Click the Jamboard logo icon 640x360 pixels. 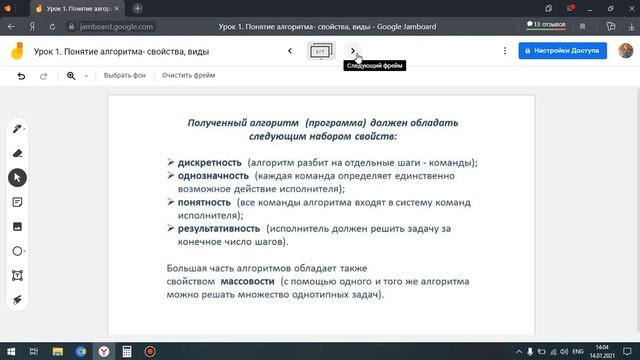click(x=17, y=51)
